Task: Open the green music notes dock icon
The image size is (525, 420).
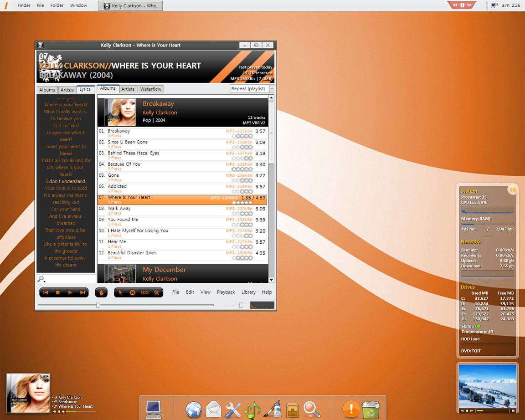Action: pyautogui.click(x=252, y=409)
